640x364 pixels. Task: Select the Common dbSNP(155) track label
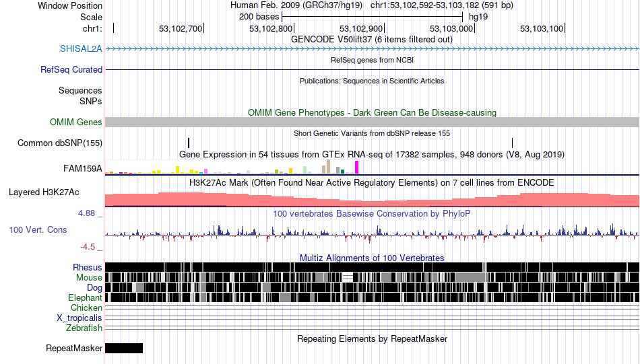[60, 143]
